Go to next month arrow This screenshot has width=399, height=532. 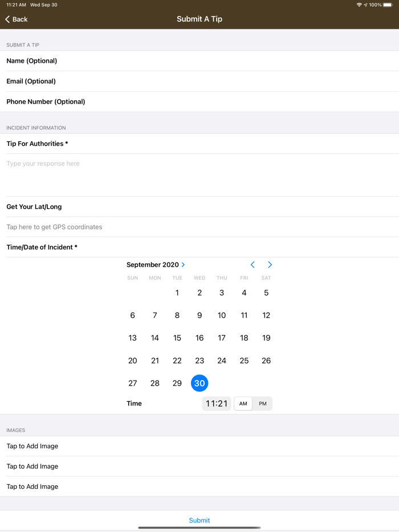click(270, 265)
